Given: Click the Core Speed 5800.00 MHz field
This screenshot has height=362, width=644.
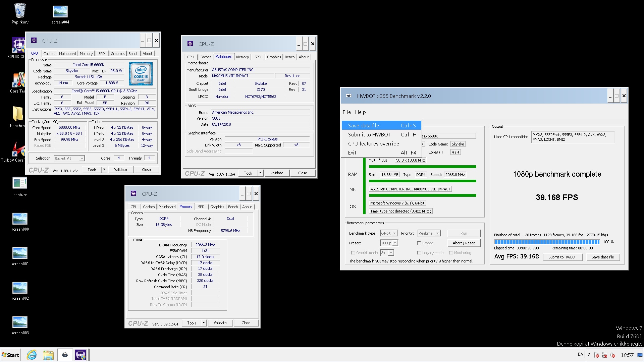Looking at the screenshot, I should point(70,127).
